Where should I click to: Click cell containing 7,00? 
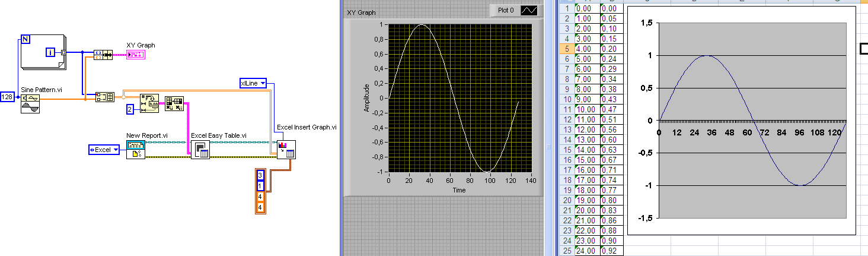tap(586, 79)
